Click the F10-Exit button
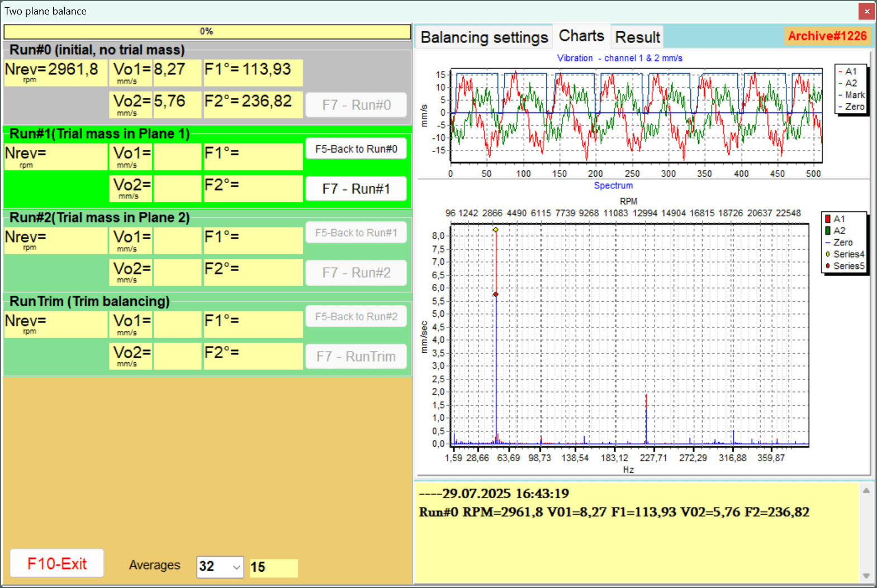The width and height of the screenshot is (877, 588). (x=57, y=563)
